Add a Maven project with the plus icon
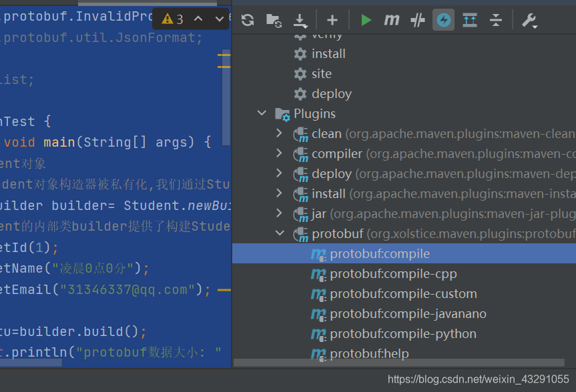Image resolution: width=576 pixels, height=392 pixels. [332, 20]
